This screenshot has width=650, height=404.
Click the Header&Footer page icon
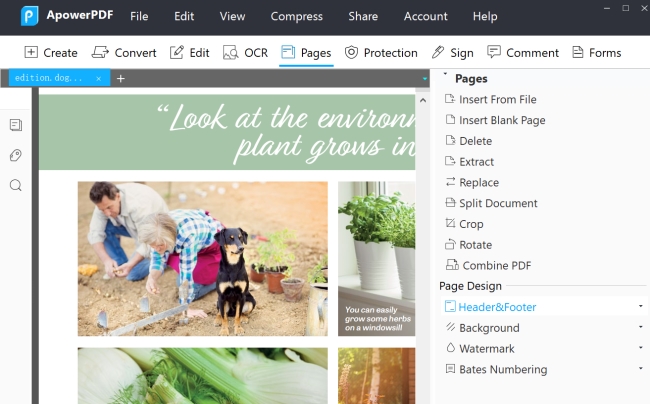(450, 306)
